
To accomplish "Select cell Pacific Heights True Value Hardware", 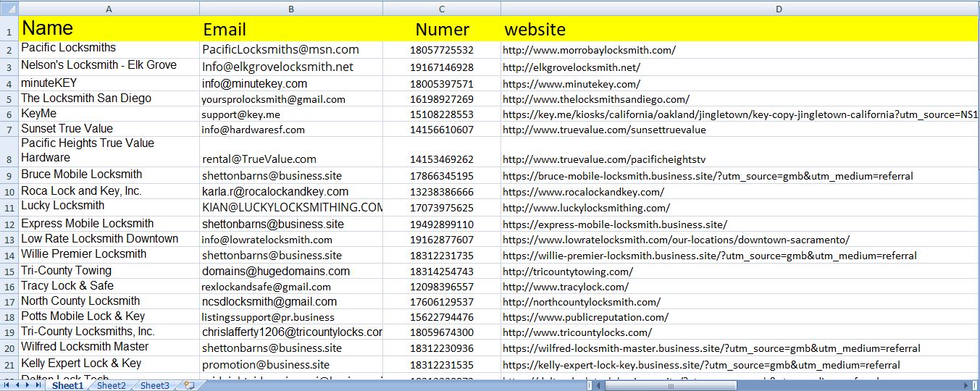I will click(109, 151).
